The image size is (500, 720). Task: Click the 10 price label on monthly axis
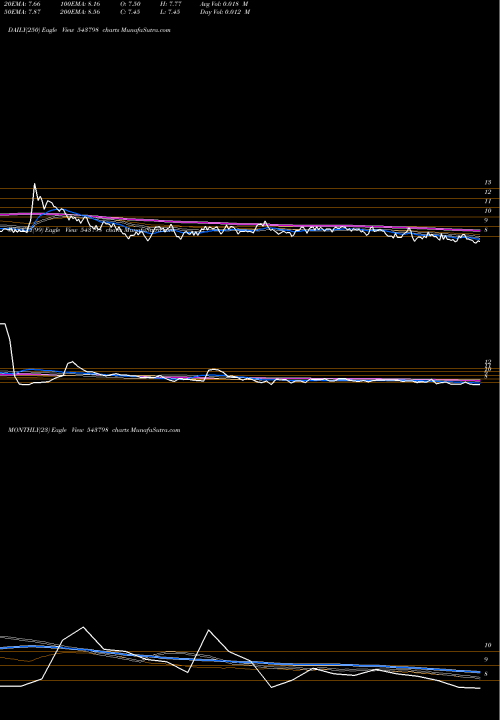pos(488,645)
